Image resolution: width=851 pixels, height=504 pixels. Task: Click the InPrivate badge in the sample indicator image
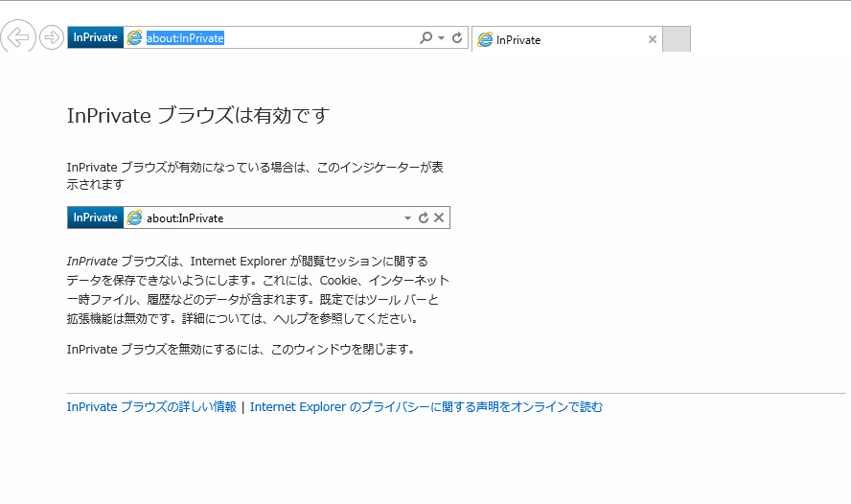[x=95, y=218]
